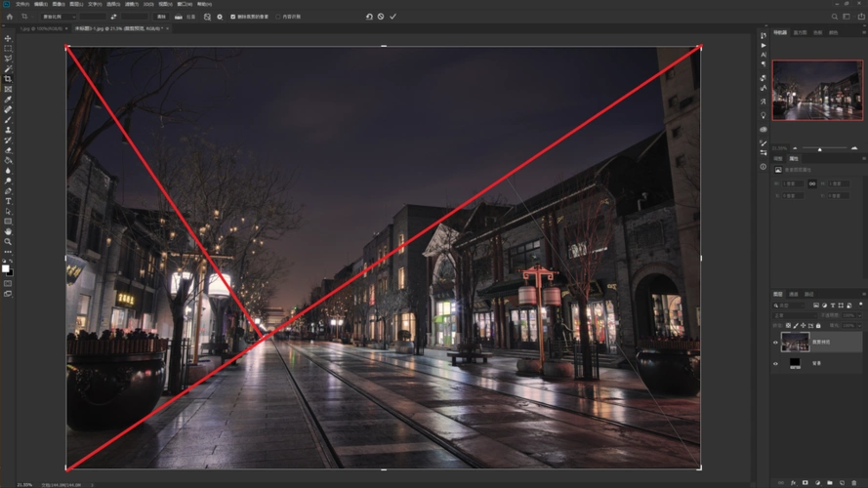The height and width of the screenshot is (488, 868).
Task: Click the swap width and height arrows
Action: click(x=114, y=17)
